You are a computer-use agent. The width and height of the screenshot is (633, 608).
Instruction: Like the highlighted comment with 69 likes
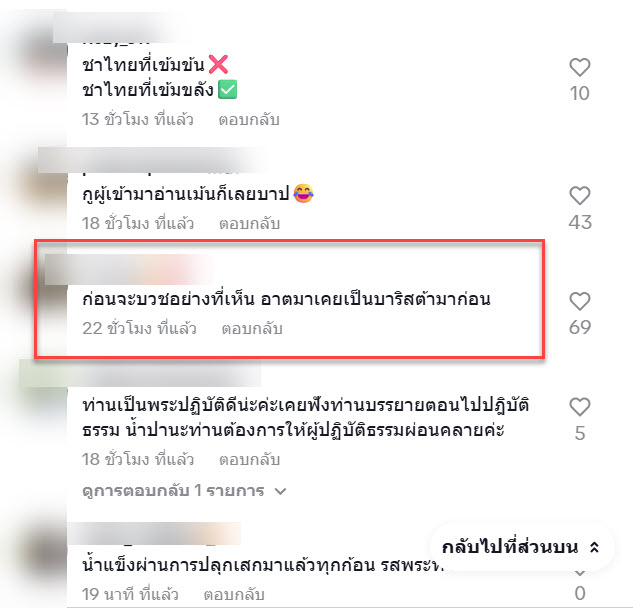click(580, 301)
